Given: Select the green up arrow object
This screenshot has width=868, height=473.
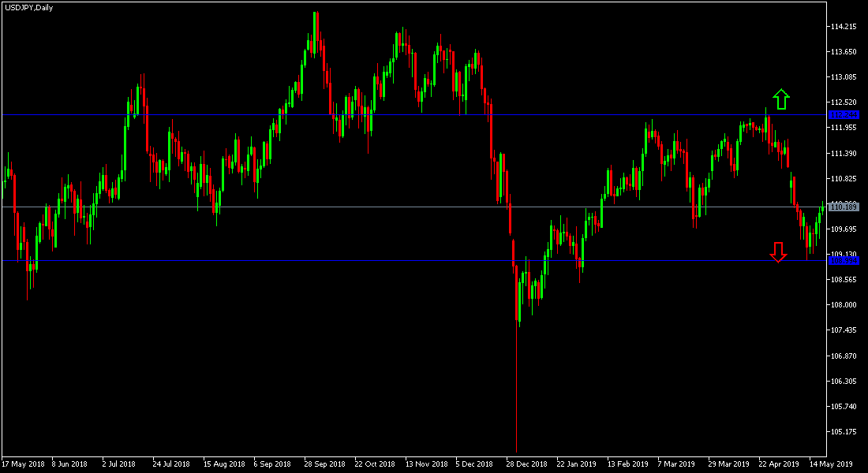Looking at the screenshot, I should click(x=781, y=100).
